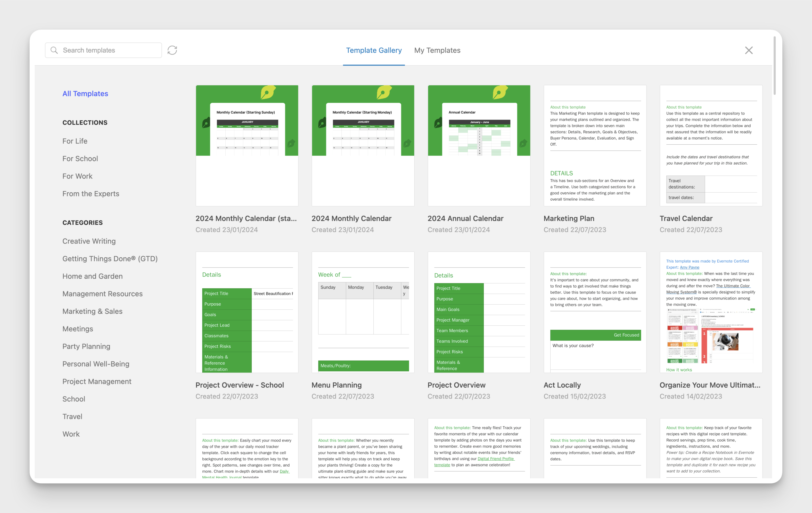812x513 pixels.
Task: Open the Marketing Plan template preview
Action: tap(595, 145)
